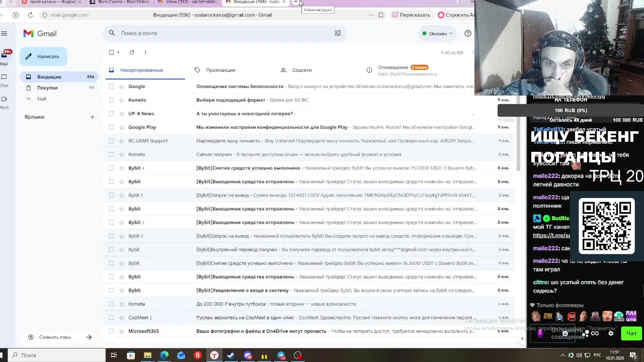Open the Покупки label
The height and width of the screenshot is (362, 644).
pyautogui.click(x=59, y=88)
